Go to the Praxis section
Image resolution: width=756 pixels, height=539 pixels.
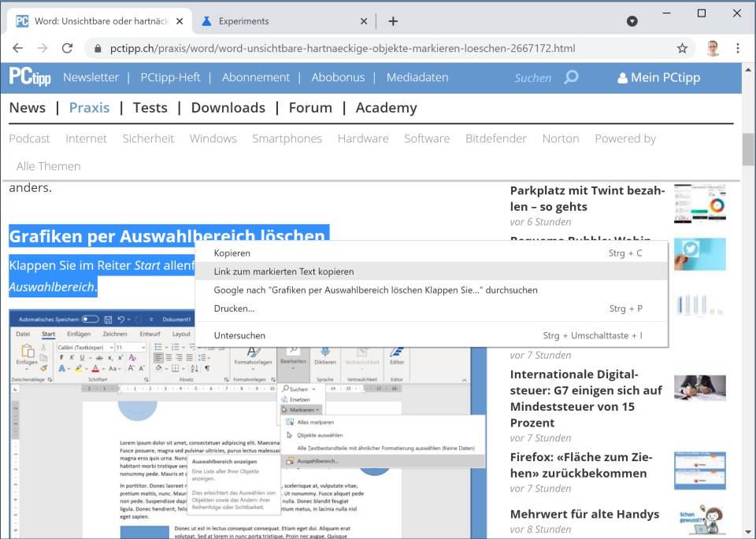click(x=89, y=108)
